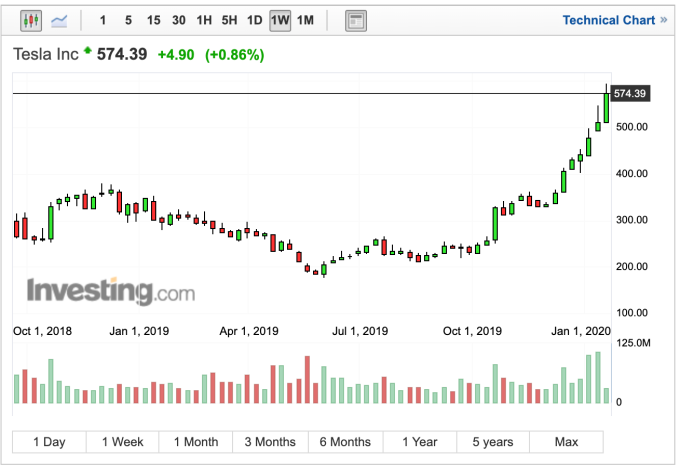680x469 pixels.
Task: Click the Tesla Inc name text
Action: click(x=46, y=54)
